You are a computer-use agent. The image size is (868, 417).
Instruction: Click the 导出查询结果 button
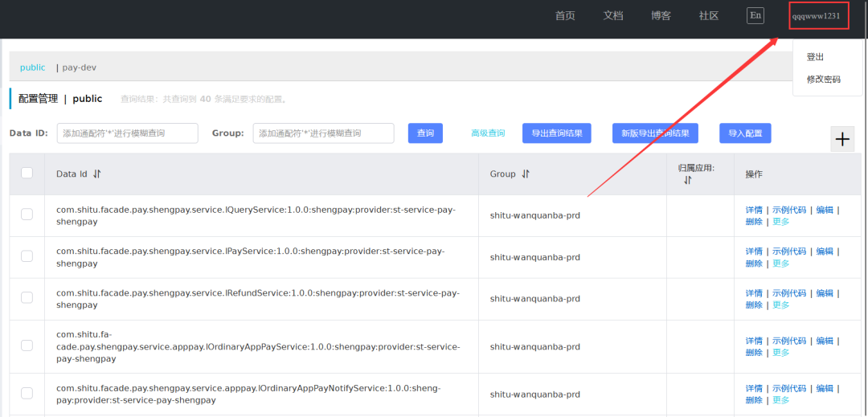click(x=556, y=133)
